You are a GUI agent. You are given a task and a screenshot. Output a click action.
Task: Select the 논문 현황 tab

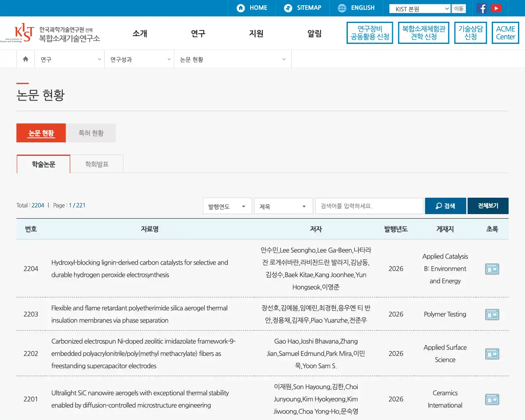click(41, 133)
